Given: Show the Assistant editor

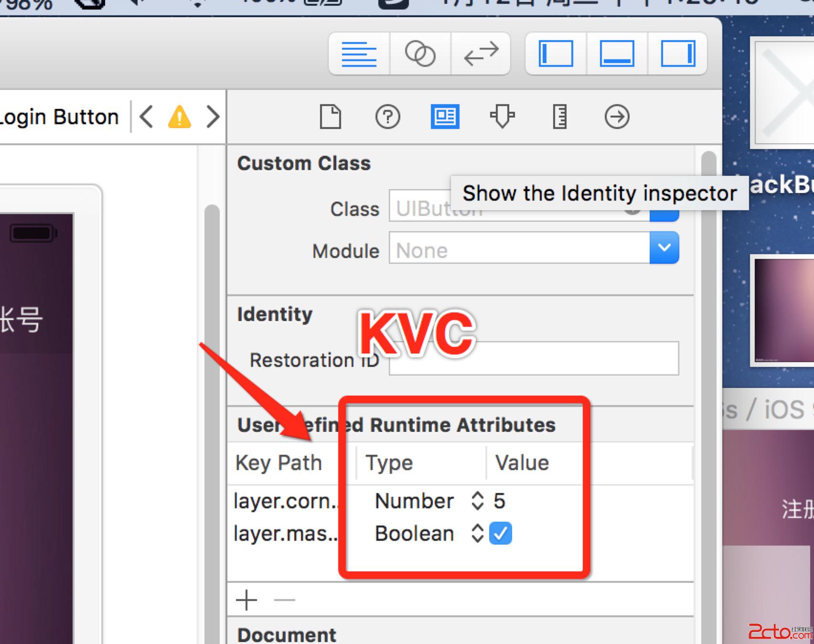Looking at the screenshot, I should coord(420,54).
